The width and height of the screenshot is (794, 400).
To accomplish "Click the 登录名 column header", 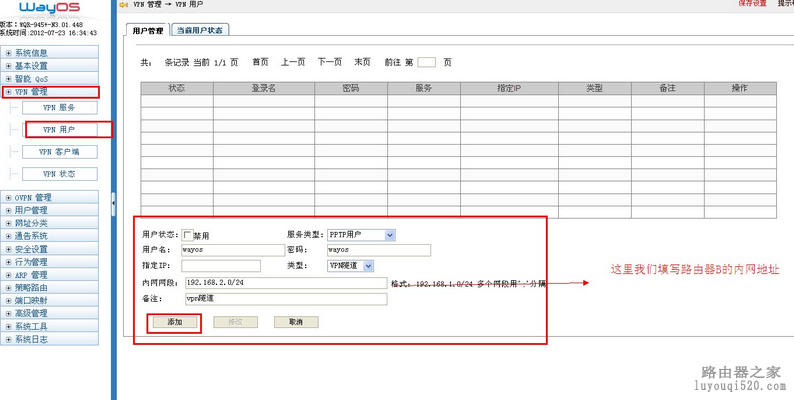I will click(x=264, y=88).
